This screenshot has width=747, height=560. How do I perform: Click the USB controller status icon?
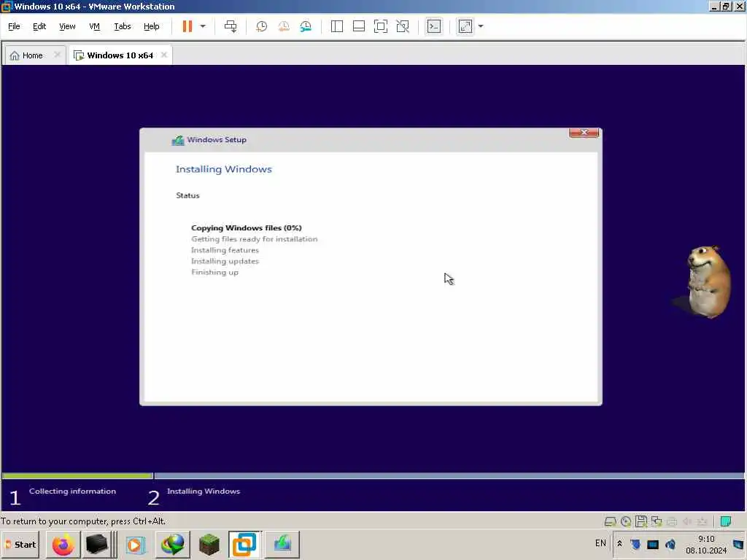point(702,521)
